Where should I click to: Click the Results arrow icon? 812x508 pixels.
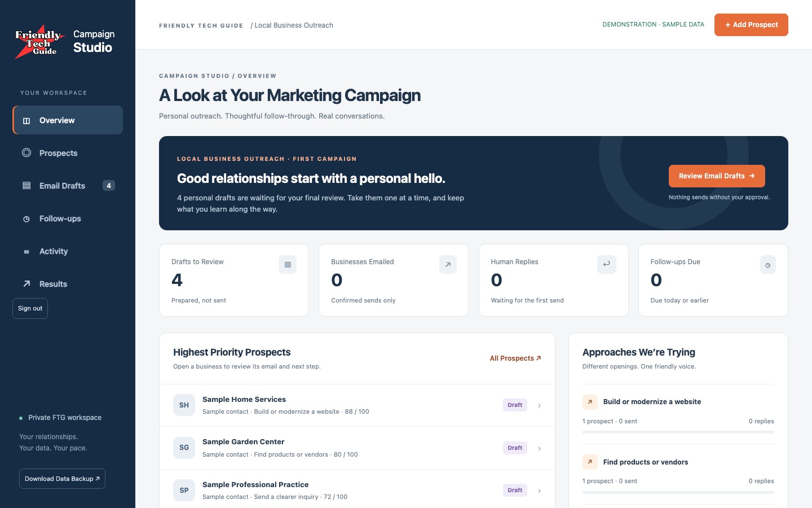(x=27, y=283)
